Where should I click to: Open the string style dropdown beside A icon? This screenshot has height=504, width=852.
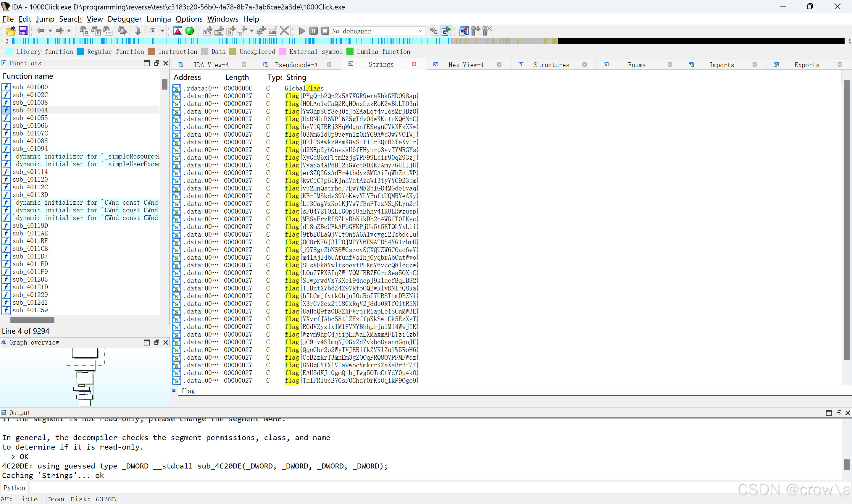pyautogui.click(x=162, y=31)
